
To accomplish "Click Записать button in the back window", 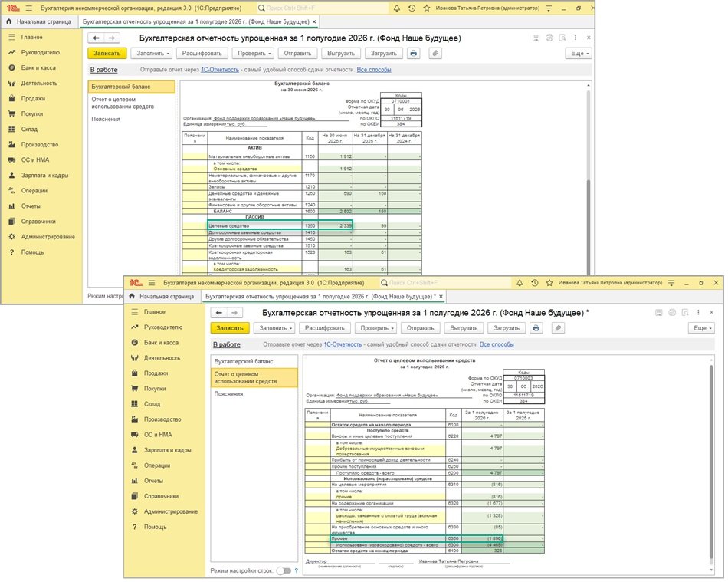I will [x=107, y=54].
